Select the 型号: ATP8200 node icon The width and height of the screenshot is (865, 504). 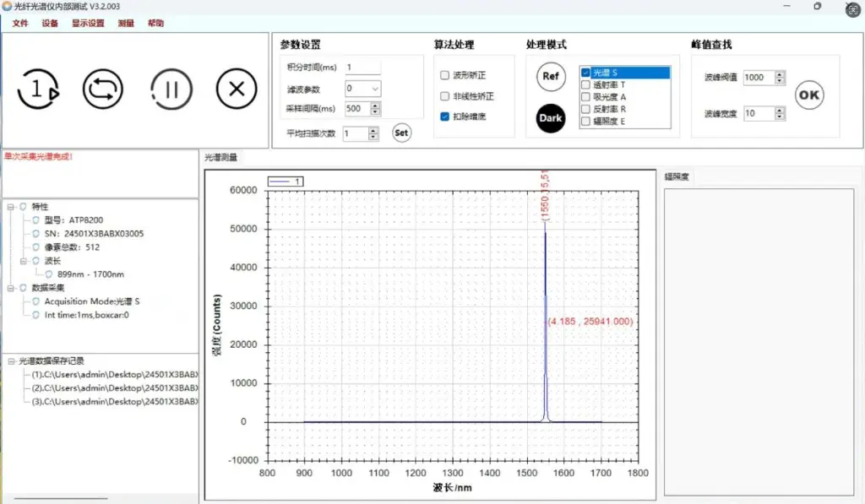(35, 220)
